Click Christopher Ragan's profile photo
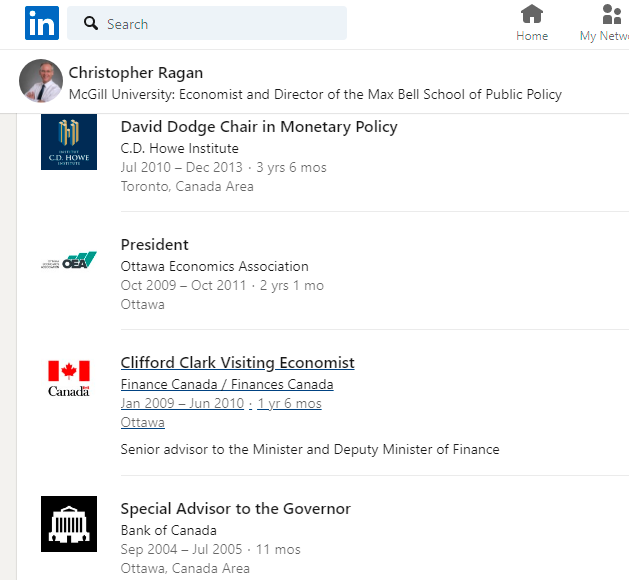629x580 pixels. tap(41, 81)
